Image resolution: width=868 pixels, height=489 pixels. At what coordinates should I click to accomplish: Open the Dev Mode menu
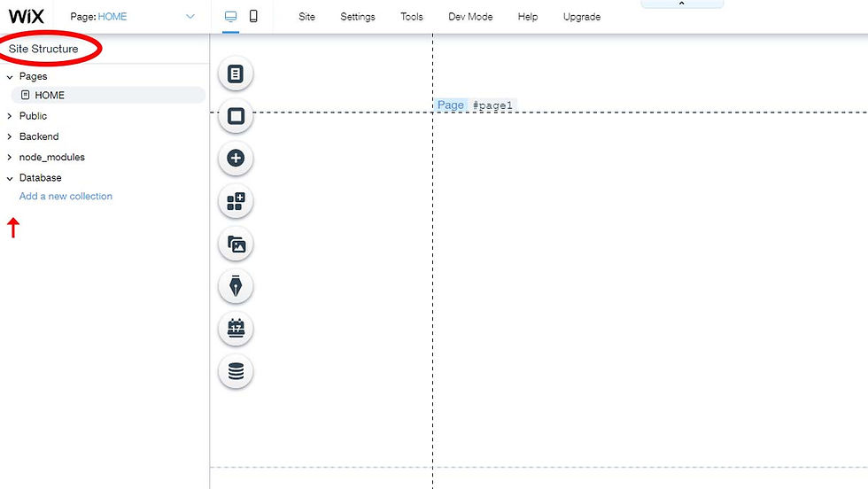click(x=470, y=17)
